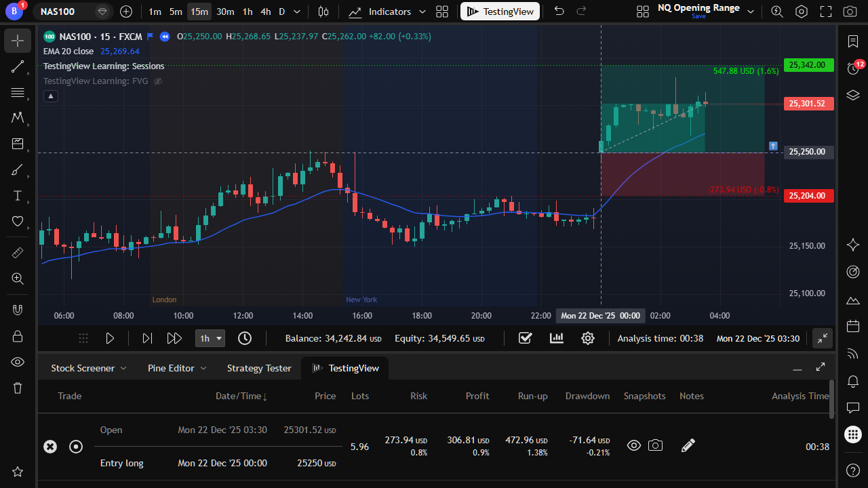Collapse the indicator legend arrow

[51, 96]
